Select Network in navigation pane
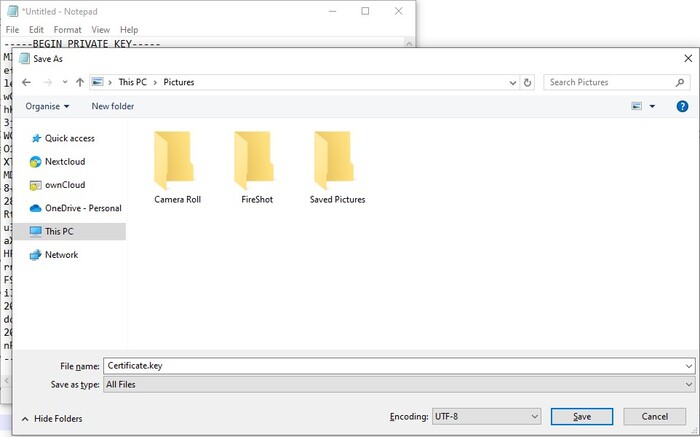The height and width of the screenshot is (437, 700). [x=54, y=255]
